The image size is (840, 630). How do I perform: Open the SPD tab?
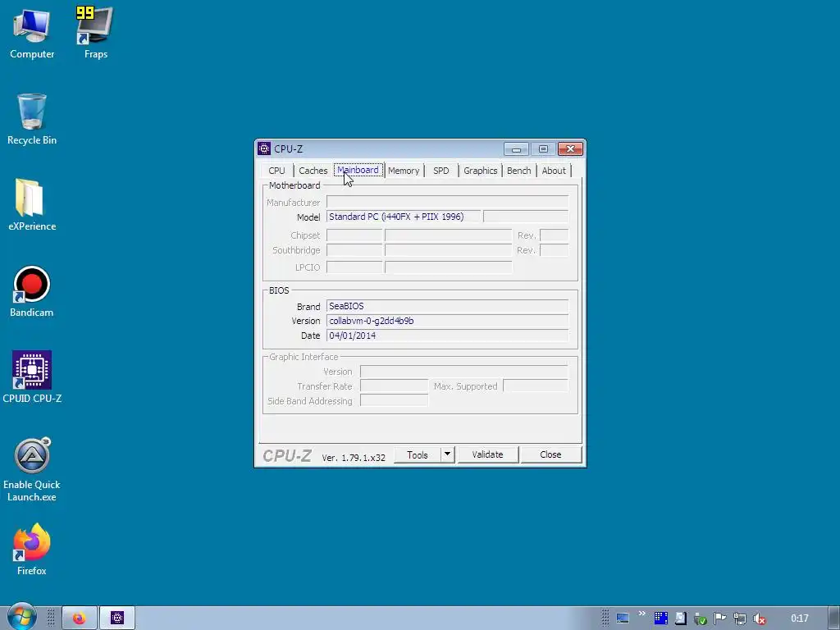pyautogui.click(x=441, y=171)
